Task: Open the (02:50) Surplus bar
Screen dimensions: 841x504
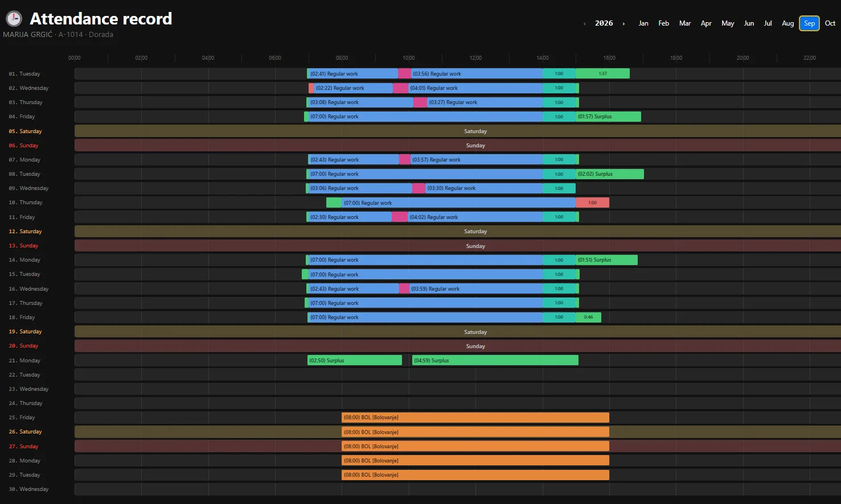Action: [355, 360]
